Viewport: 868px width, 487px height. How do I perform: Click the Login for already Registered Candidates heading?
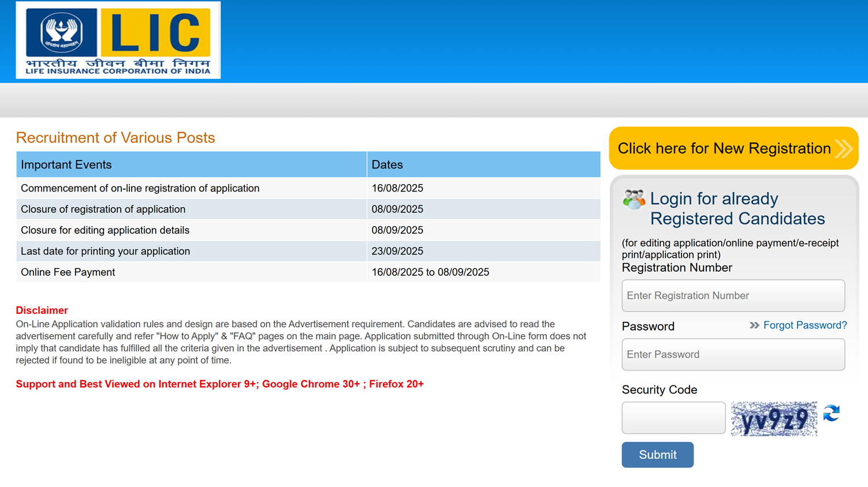pyautogui.click(x=737, y=209)
